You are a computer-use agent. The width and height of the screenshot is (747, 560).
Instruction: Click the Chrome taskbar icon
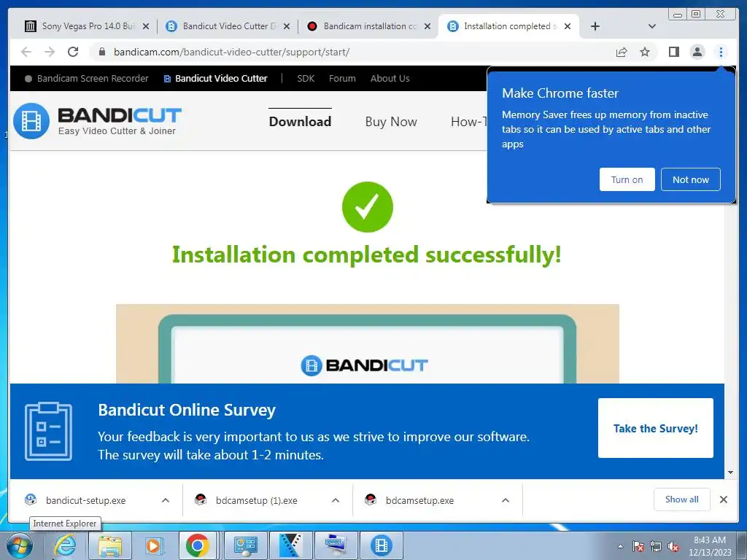[198, 545]
